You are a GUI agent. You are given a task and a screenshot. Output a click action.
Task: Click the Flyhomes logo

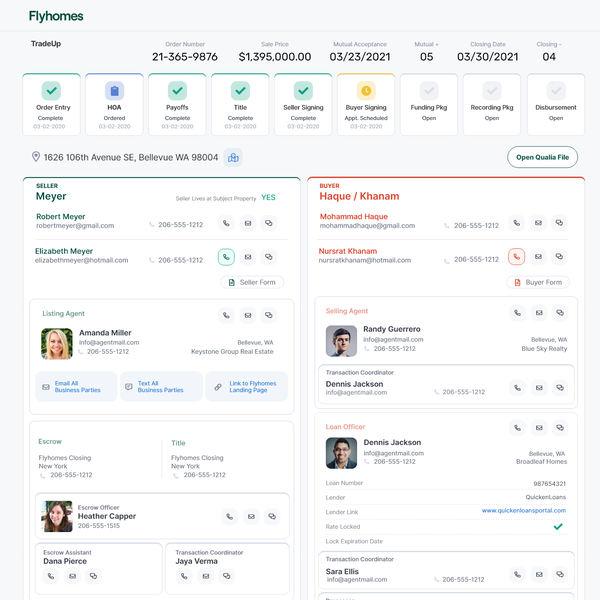click(56, 16)
